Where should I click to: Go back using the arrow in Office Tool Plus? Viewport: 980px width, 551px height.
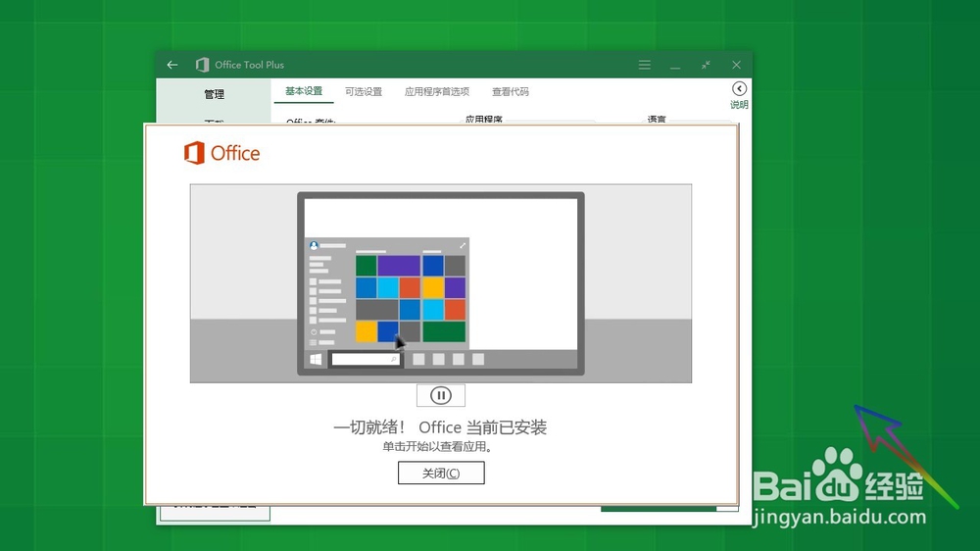coord(172,65)
